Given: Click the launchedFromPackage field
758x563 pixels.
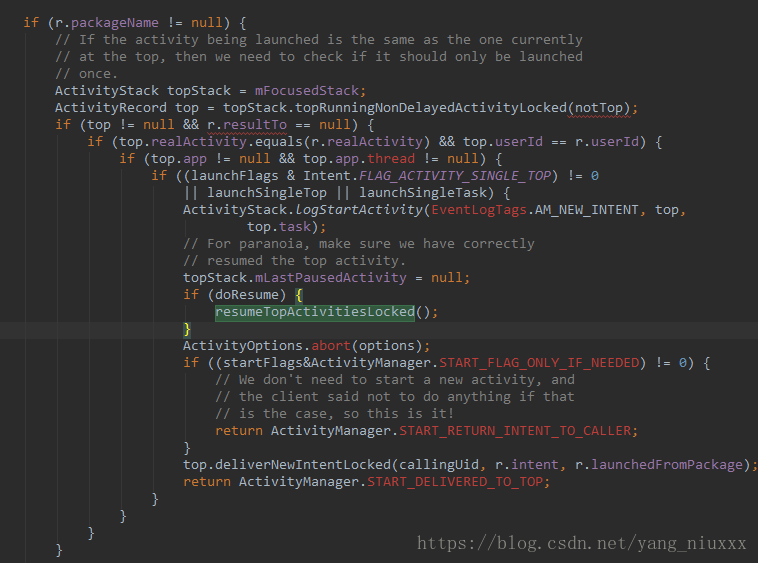Looking at the screenshot, I should pyautogui.click(x=667, y=465).
